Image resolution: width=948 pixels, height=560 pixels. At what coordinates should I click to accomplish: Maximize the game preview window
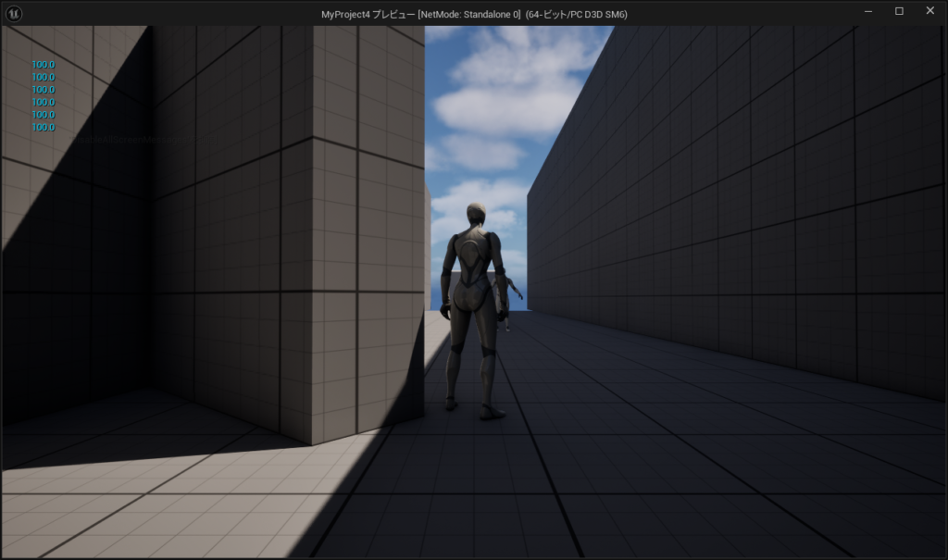click(x=899, y=12)
